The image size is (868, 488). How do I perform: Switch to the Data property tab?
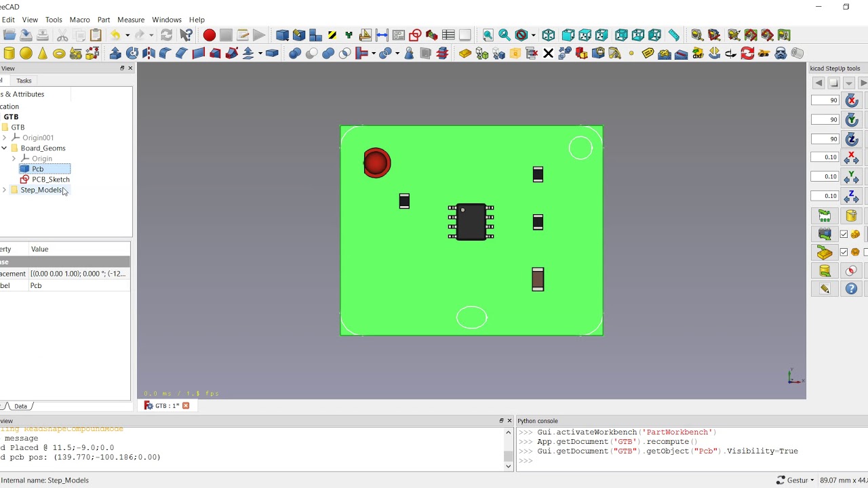20,406
